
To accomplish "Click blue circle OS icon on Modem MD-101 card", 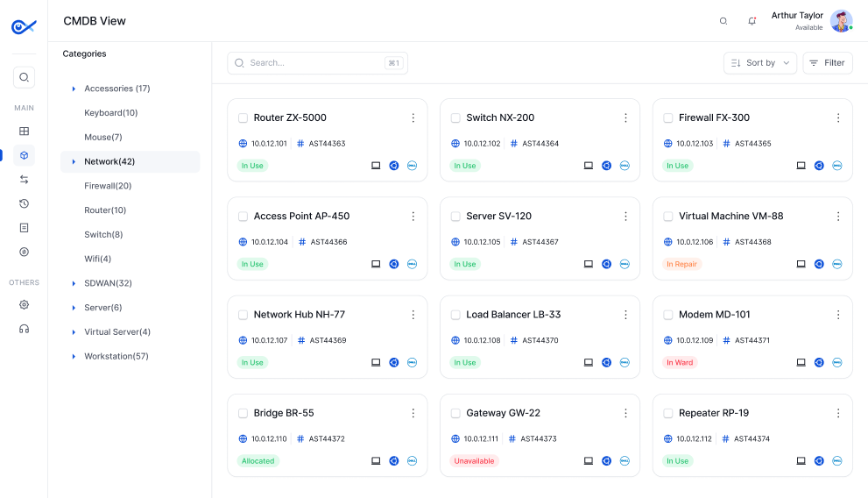I will click(819, 362).
